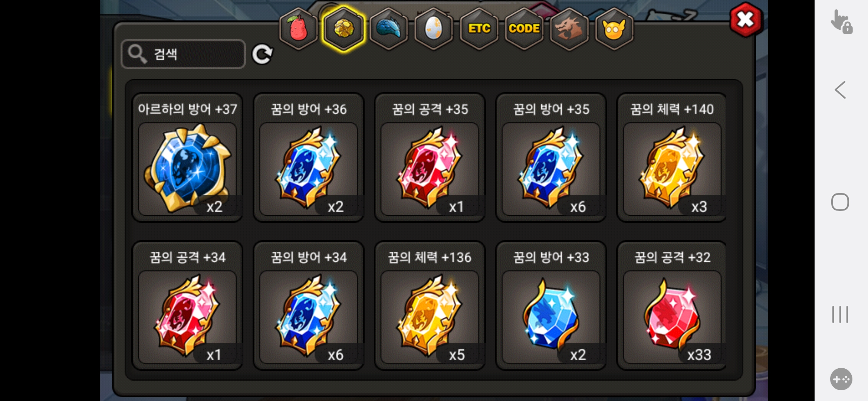Open the blue dragon scale category

(x=389, y=29)
